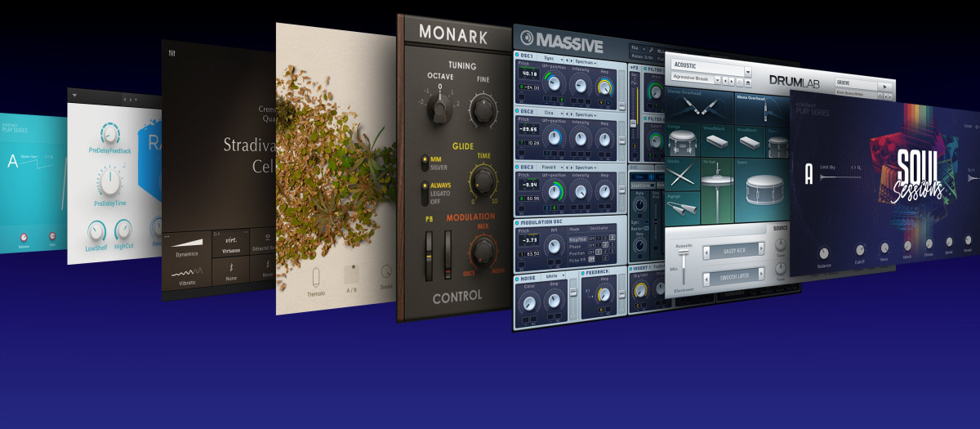Click the PreDelayTime knob in the Raum reverb
980x429 pixels.
[109, 181]
